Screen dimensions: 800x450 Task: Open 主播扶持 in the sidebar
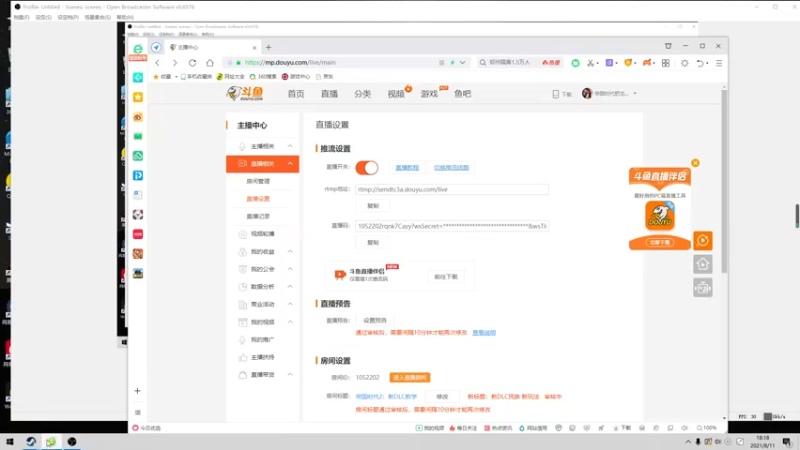point(262,357)
